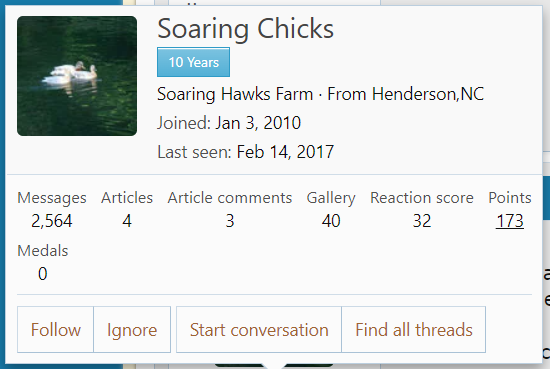Open the Gallery count of 40
Viewport: 550px width, 369px height.
(331, 221)
